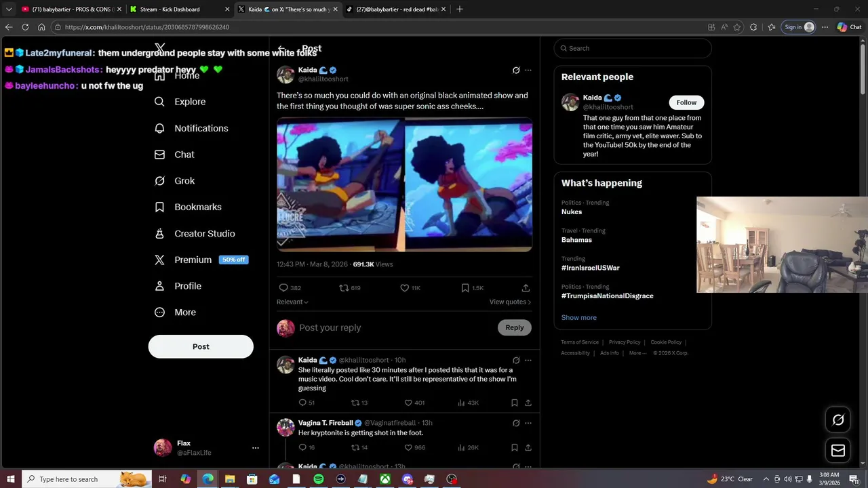Open the Nukes trending topic
This screenshot has height=488, width=868.
572,212
